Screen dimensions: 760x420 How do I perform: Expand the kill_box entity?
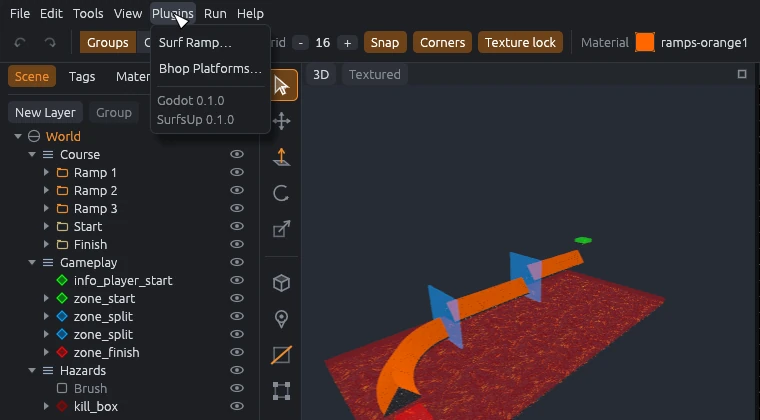(46, 406)
